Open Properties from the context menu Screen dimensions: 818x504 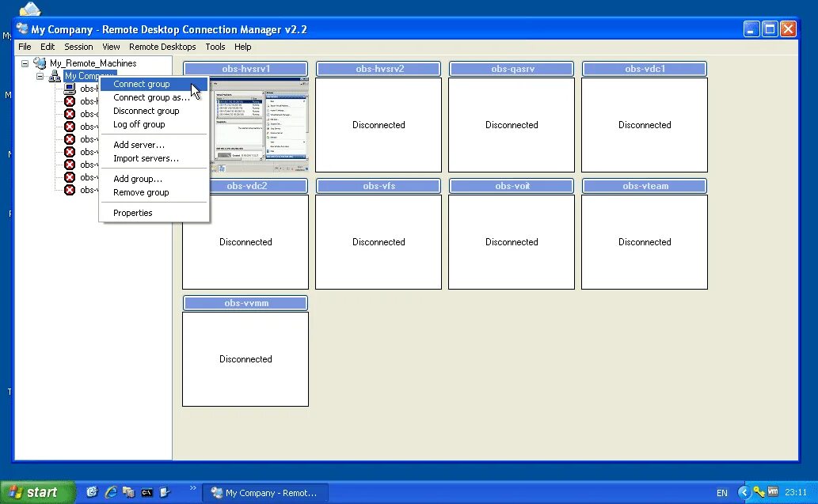(x=154, y=213)
